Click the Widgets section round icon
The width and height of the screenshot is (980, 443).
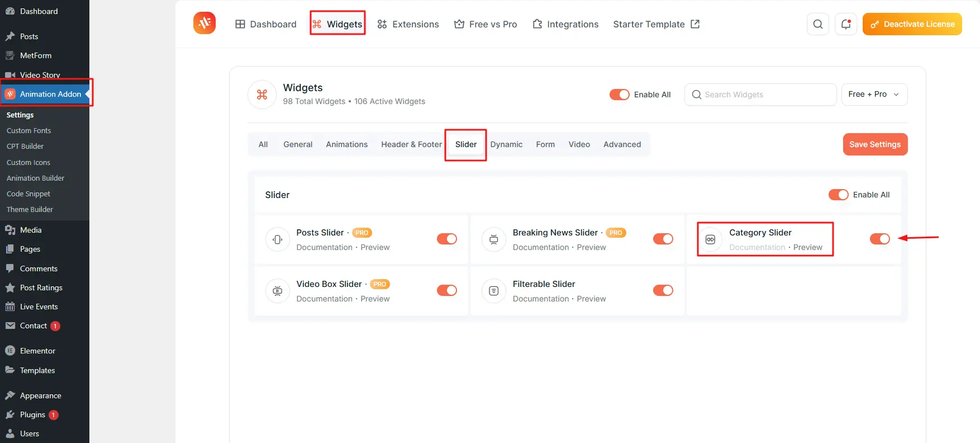[x=262, y=95]
